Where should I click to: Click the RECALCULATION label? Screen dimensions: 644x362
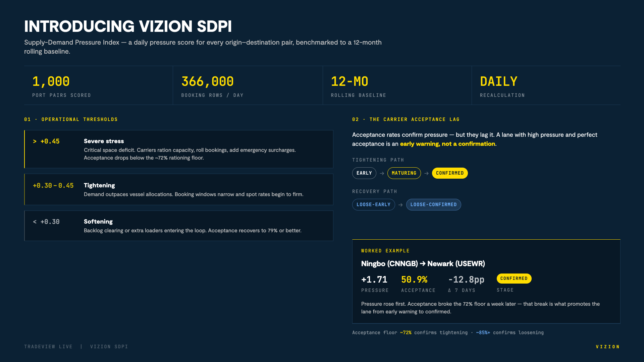(502, 95)
